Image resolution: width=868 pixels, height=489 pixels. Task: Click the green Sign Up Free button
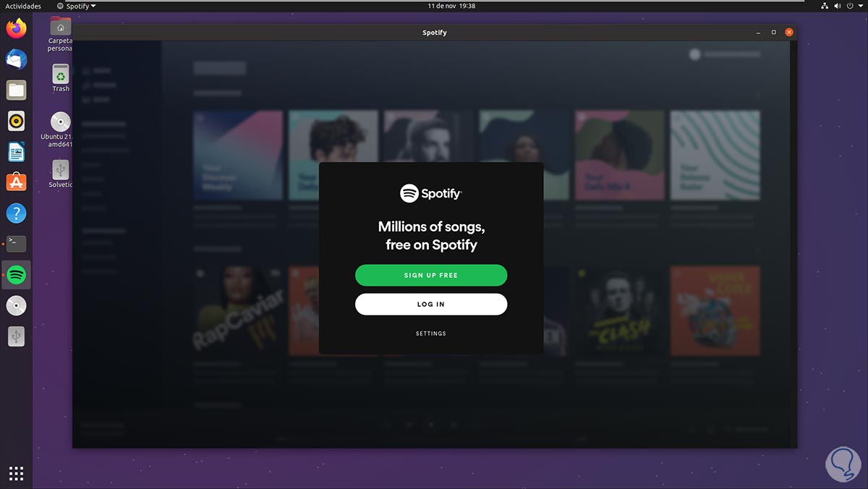(x=431, y=275)
